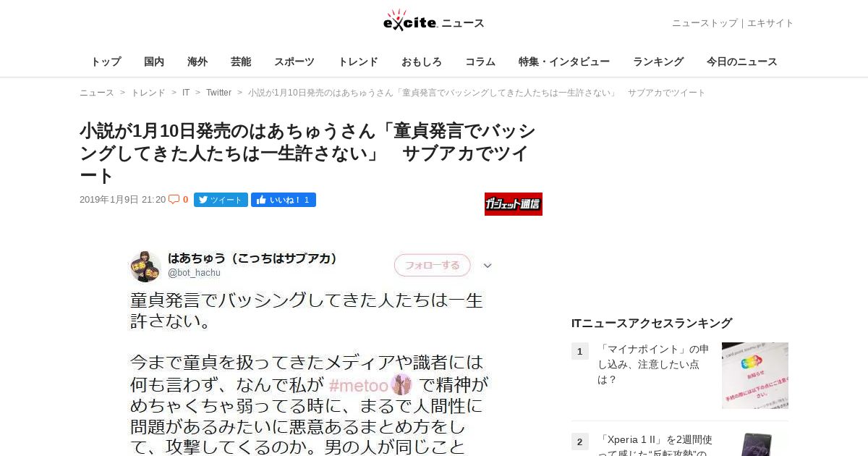Image resolution: width=868 pixels, height=456 pixels.
Task: Click rank number 1 badge
Action: (x=580, y=351)
